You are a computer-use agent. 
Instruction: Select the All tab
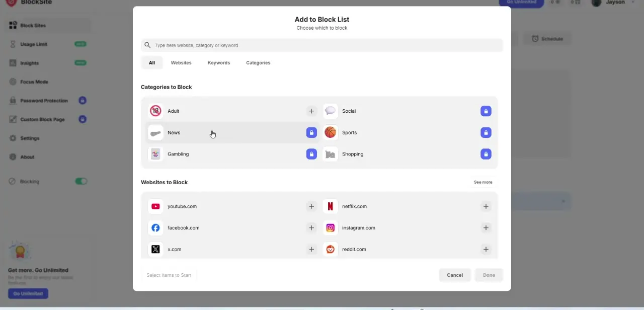click(152, 63)
